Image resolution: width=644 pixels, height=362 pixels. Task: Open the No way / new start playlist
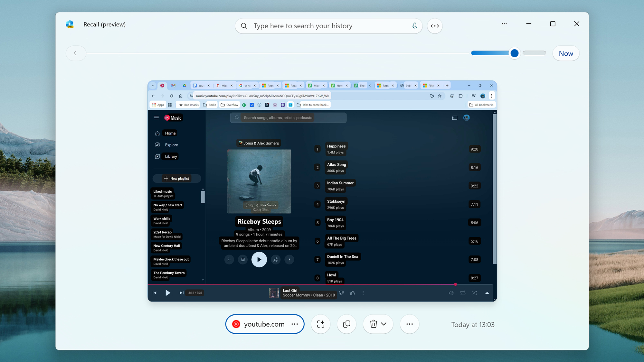click(167, 207)
